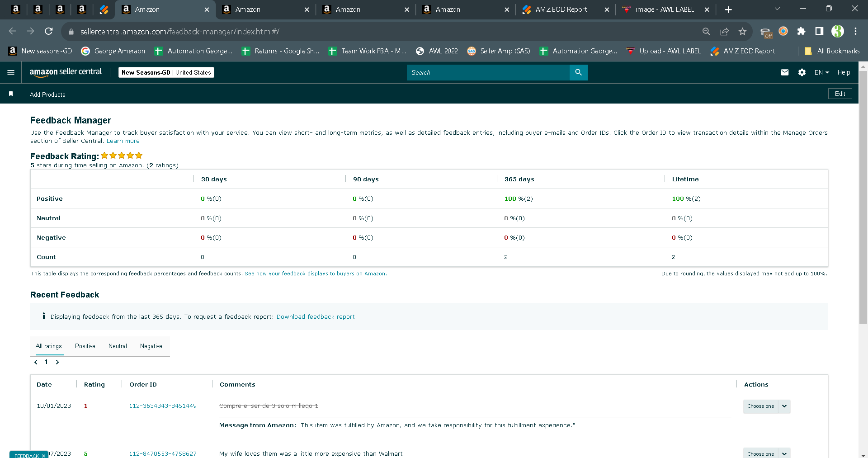868x458 pixels.
Task: Open 'See how your feedback displays to buyers' link
Action: [316, 274]
